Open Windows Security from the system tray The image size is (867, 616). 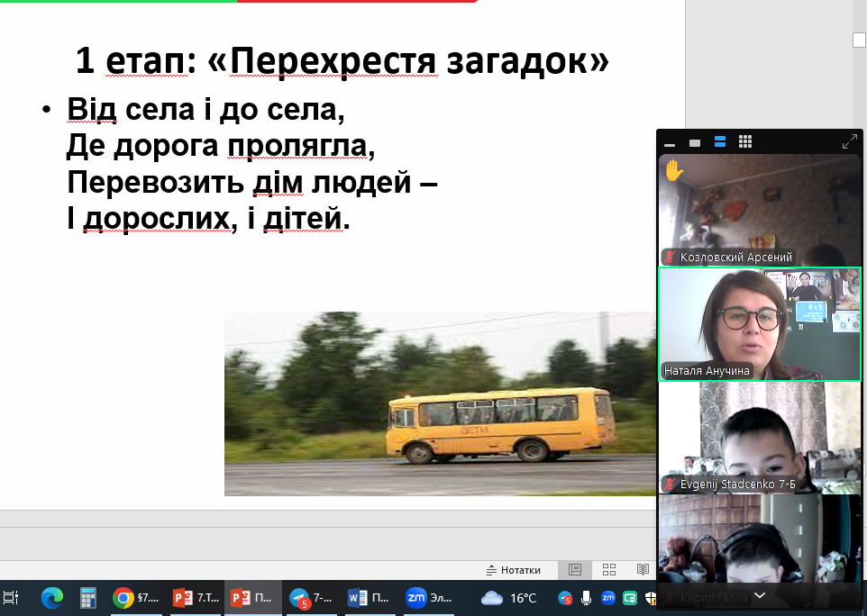tap(651, 598)
